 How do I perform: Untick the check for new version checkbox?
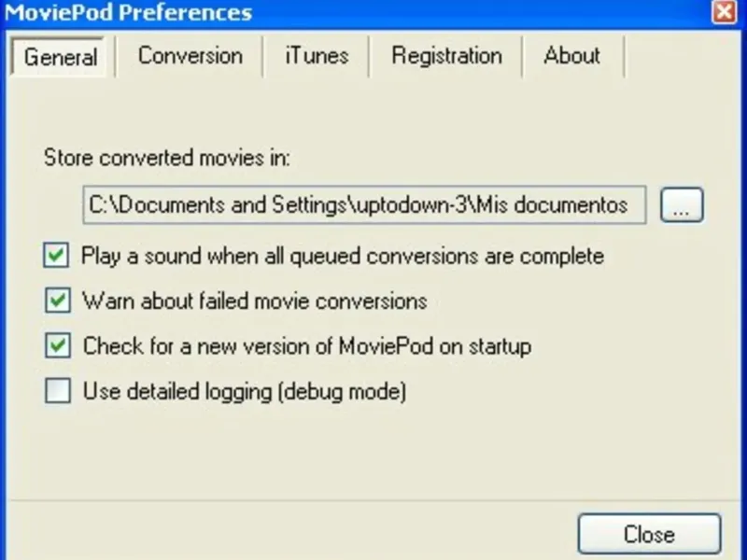[x=57, y=346]
